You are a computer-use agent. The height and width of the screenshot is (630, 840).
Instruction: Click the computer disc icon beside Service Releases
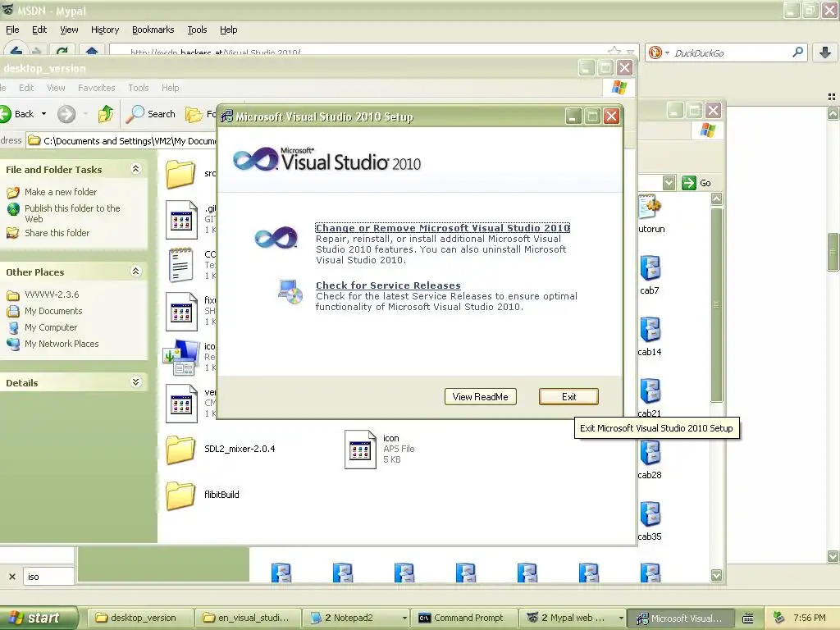291,292
